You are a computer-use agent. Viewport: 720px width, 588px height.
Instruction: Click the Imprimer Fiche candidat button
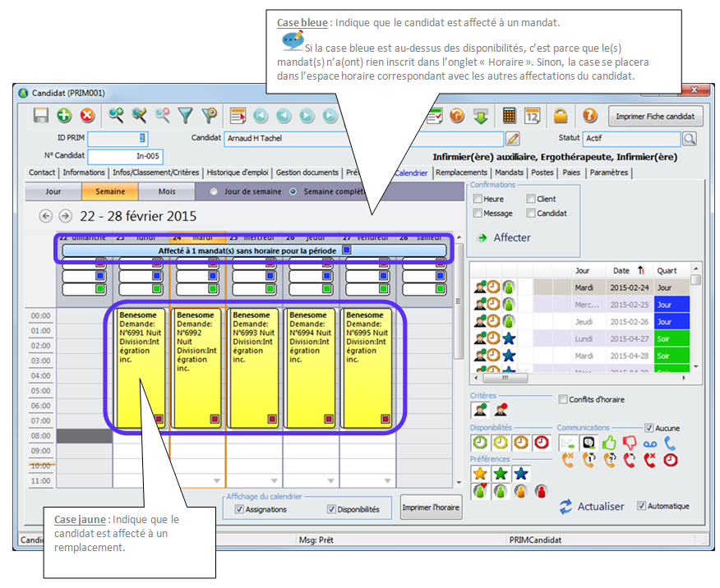656,116
